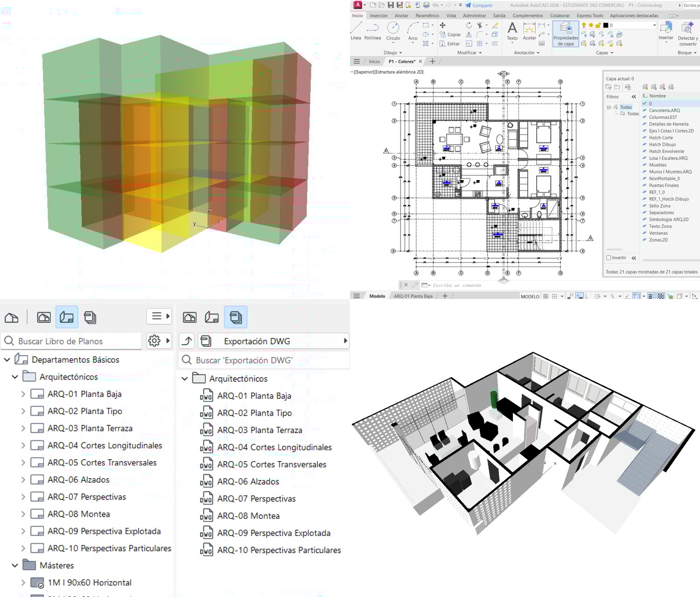The height and width of the screenshot is (597, 700).
Task: Select the Línea drawing tool in AutoCAD
Action: click(356, 31)
